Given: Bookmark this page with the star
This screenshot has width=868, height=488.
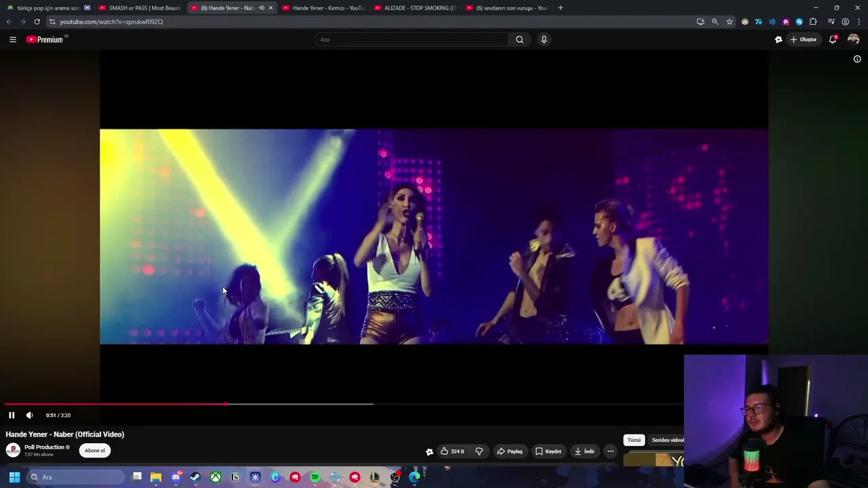Looking at the screenshot, I should [x=730, y=22].
